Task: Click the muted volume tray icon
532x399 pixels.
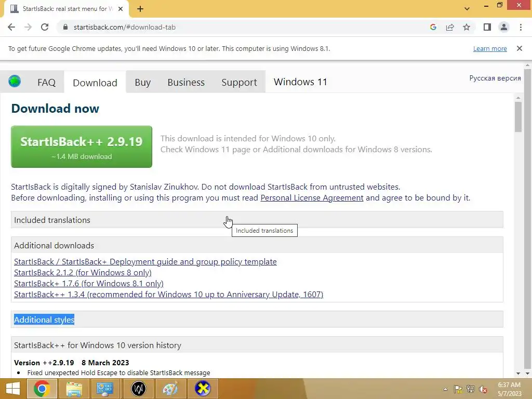Action: click(483, 389)
